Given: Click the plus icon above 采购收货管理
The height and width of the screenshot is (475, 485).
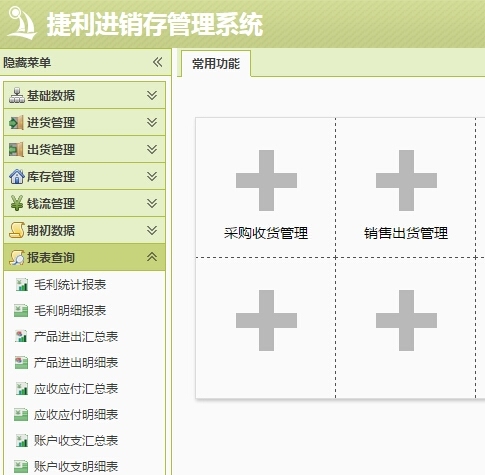Looking at the screenshot, I should [266, 180].
